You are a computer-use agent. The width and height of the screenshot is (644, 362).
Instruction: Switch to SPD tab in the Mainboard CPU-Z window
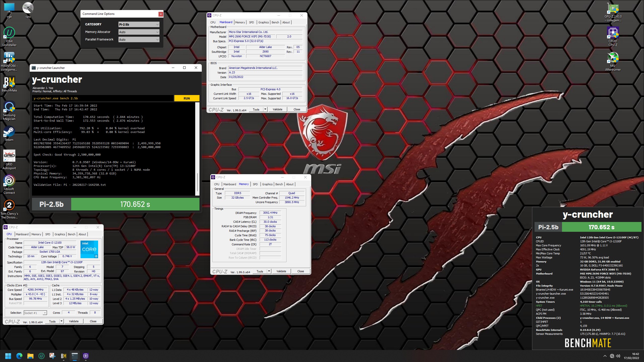(x=251, y=22)
